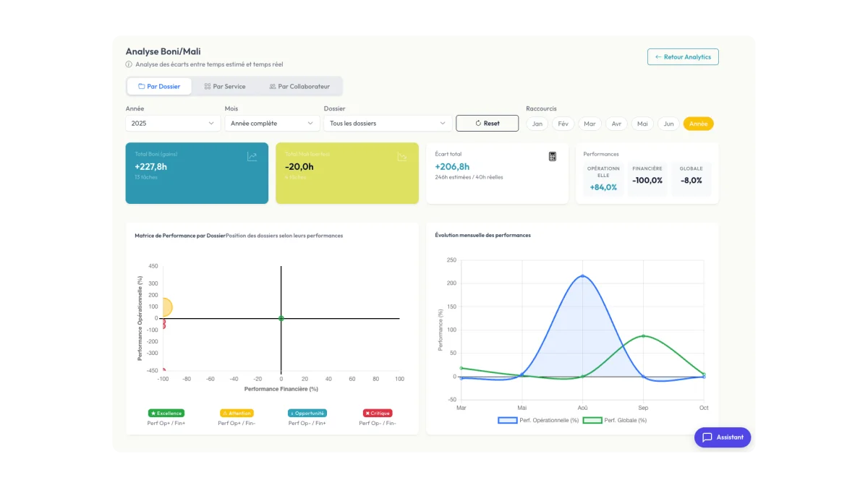Viewport: 868px width, 488px height.
Task: Open the Année dropdown showing 2025
Action: click(x=173, y=124)
